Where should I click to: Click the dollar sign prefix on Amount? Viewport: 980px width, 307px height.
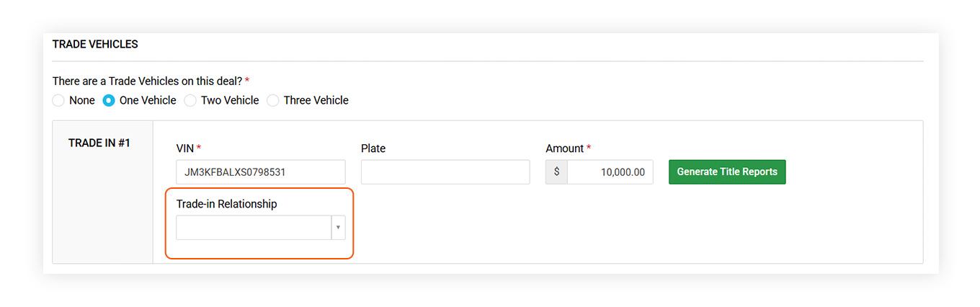[556, 172]
